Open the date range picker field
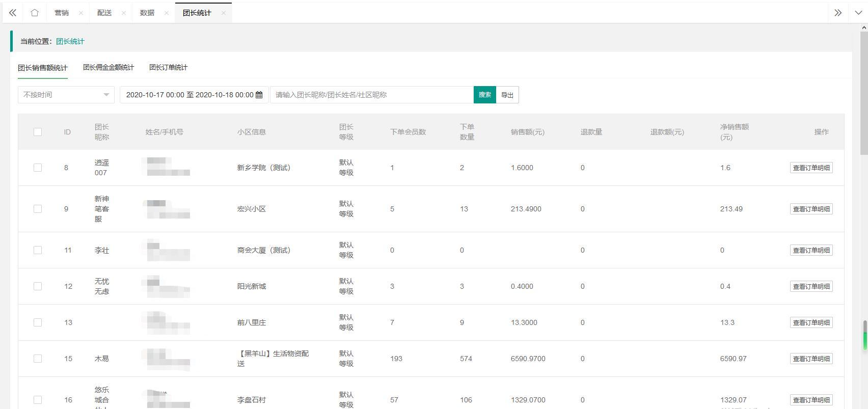Viewport: 868px width, 409px height. [189, 95]
